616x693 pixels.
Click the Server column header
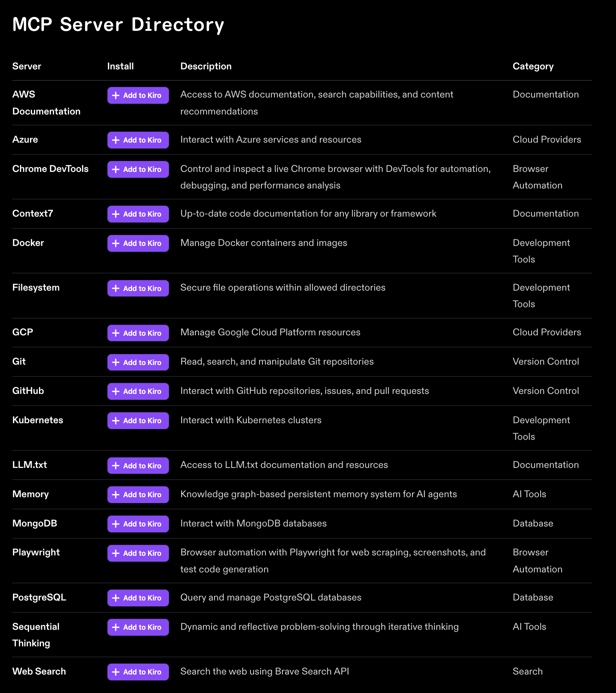(x=27, y=66)
